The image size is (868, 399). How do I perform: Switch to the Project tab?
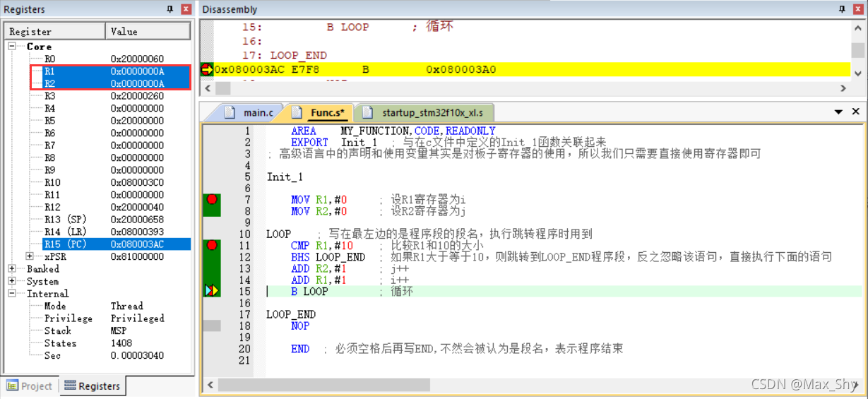point(29,386)
